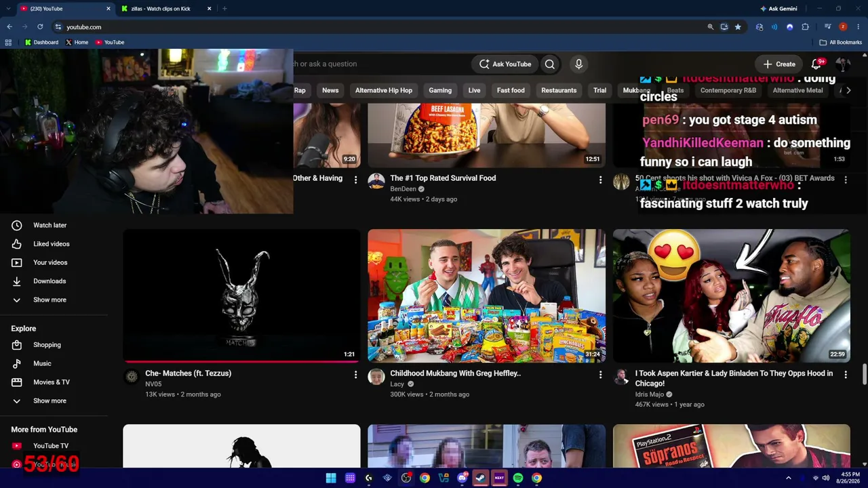Open NV05 channel avatar
The image size is (868, 488).
pos(132,377)
